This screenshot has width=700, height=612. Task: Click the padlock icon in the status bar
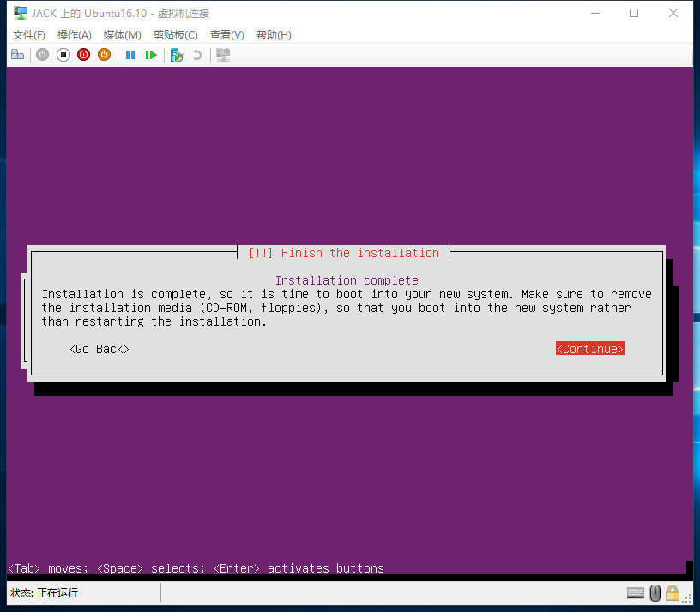tap(673, 593)
